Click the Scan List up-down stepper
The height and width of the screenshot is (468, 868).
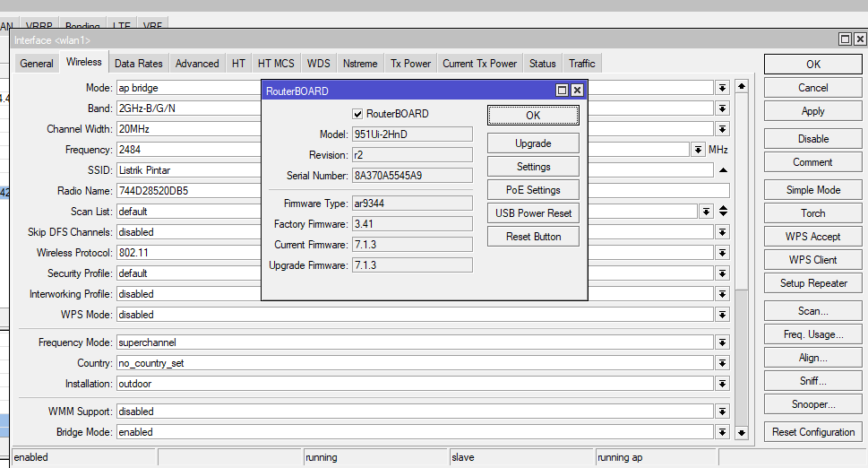(723, 211)
